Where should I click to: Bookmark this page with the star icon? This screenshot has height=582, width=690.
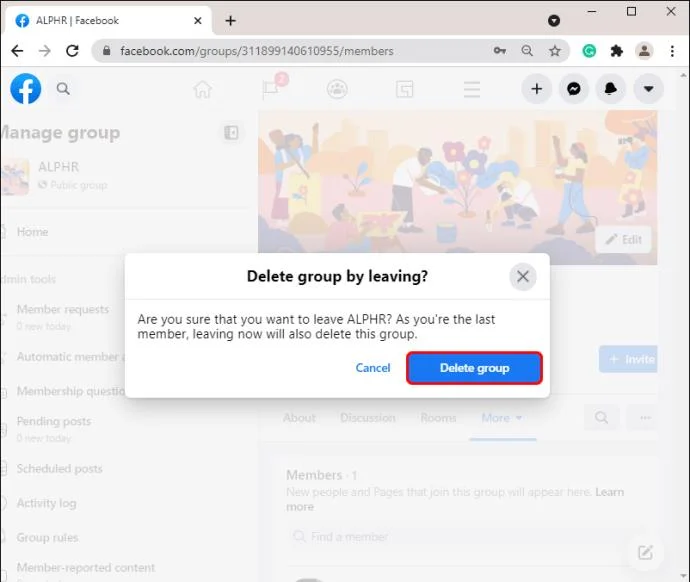click(555, 51)
